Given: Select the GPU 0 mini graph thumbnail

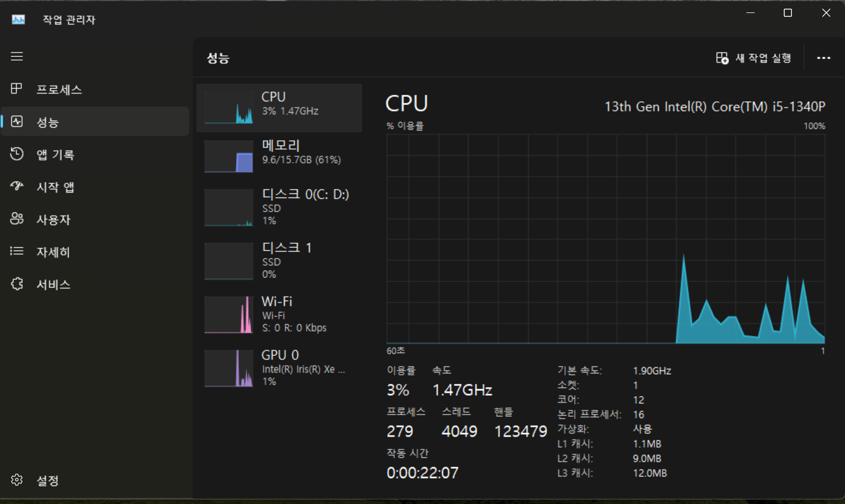Looking at the screenshot, I should (x=229, y=368).
